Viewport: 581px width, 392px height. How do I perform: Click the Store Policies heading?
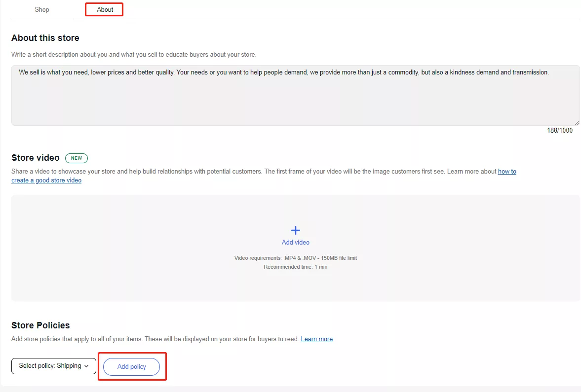[x=40, y=325]
